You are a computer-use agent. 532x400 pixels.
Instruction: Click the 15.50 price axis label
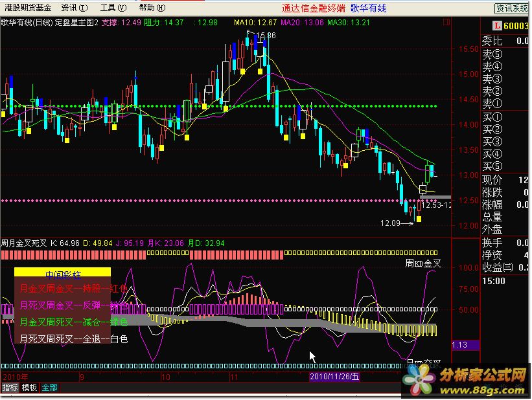[468, 49]
